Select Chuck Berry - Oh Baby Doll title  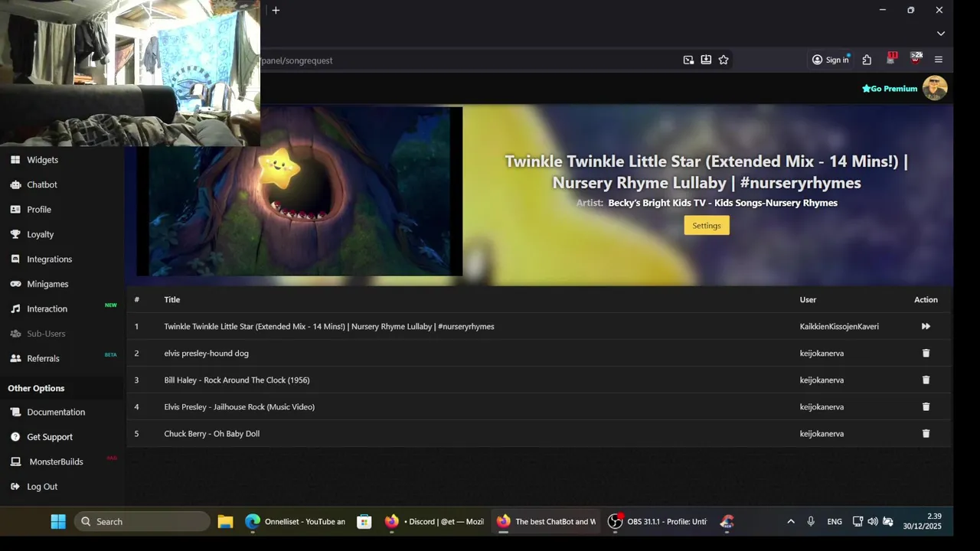[x=211, y=433]
